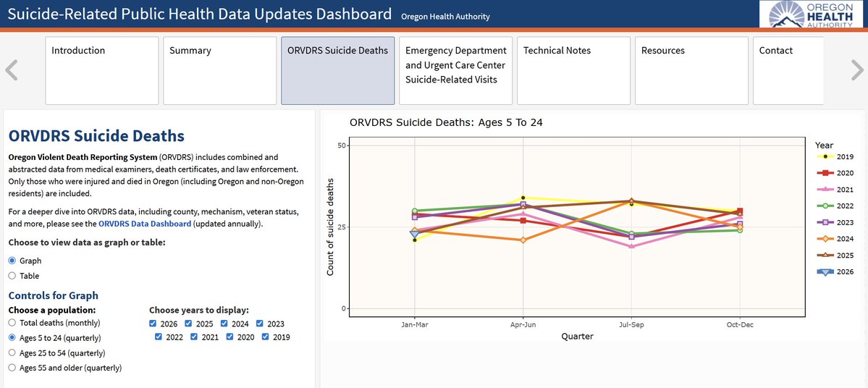Toggle the 2020 year checkbox
The image size is (868, 388).
click(x=229, y=337)
